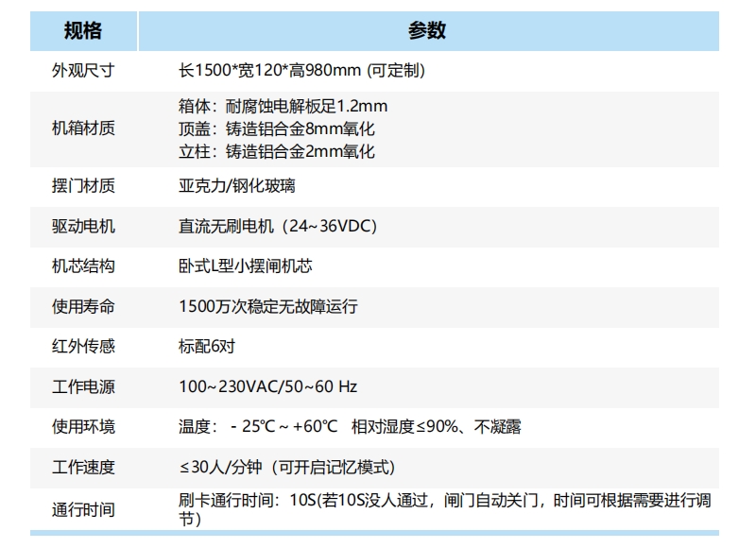Click the 1500万次稳定无故障运行 text
The height and width of the screenshot is (548, 756).
[269, 306]
